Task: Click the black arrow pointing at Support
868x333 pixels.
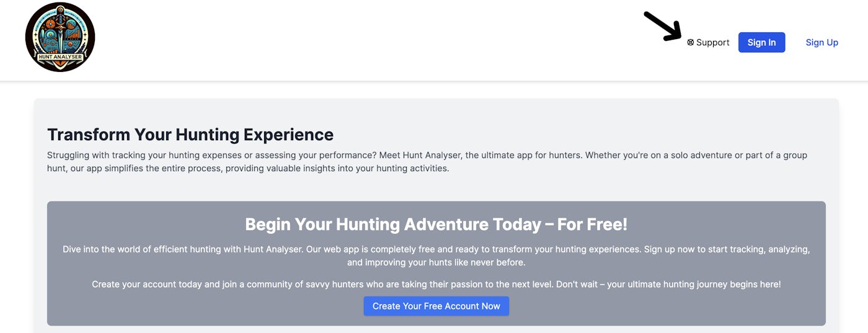Action: 662,26
